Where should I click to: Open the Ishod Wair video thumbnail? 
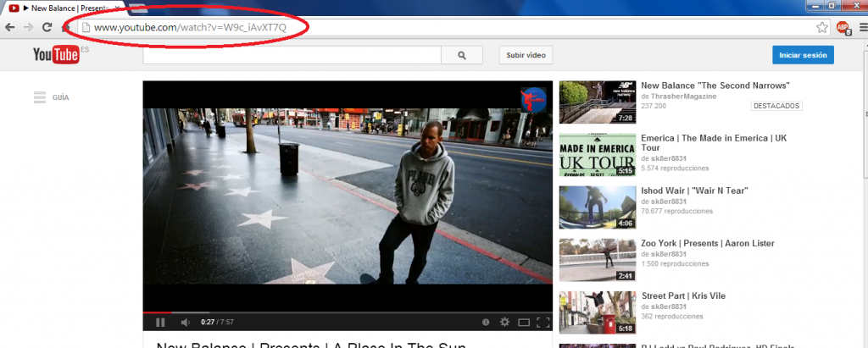(598, 207)
